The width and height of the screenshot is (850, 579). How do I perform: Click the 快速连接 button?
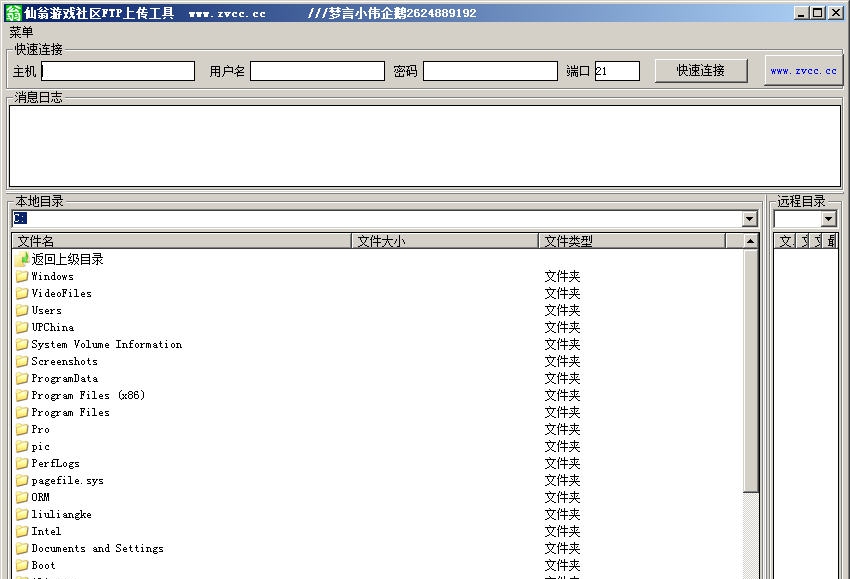pyautogui.click(x=700, y=71)
